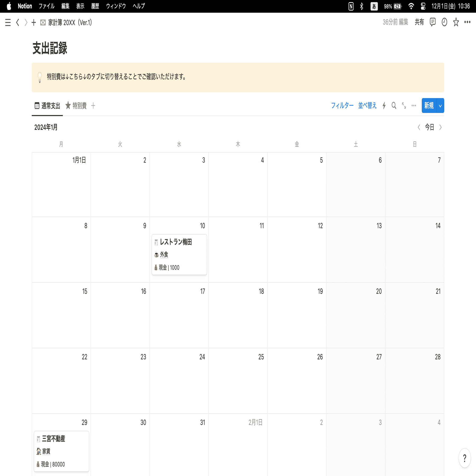Click the 家計簿 20XX (Ver.1) breadcrumb
This screenshot has width=476, height=476.
click(x=66, y=22)
